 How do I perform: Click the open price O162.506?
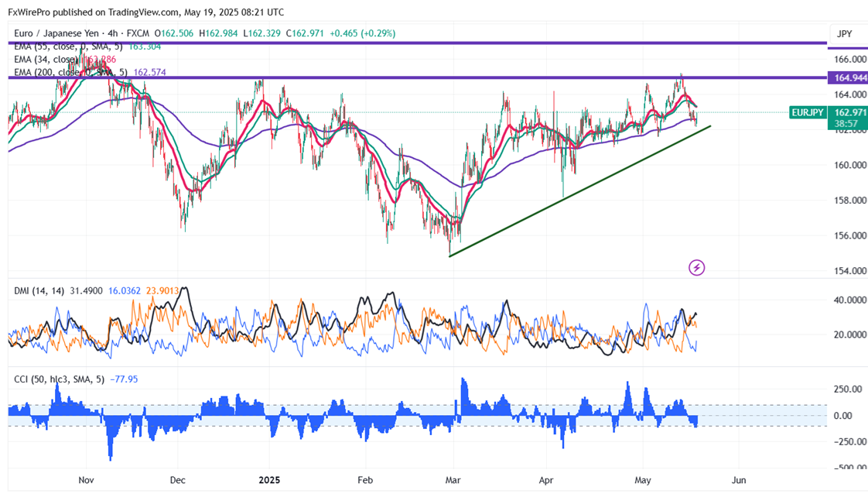(174, 33)
